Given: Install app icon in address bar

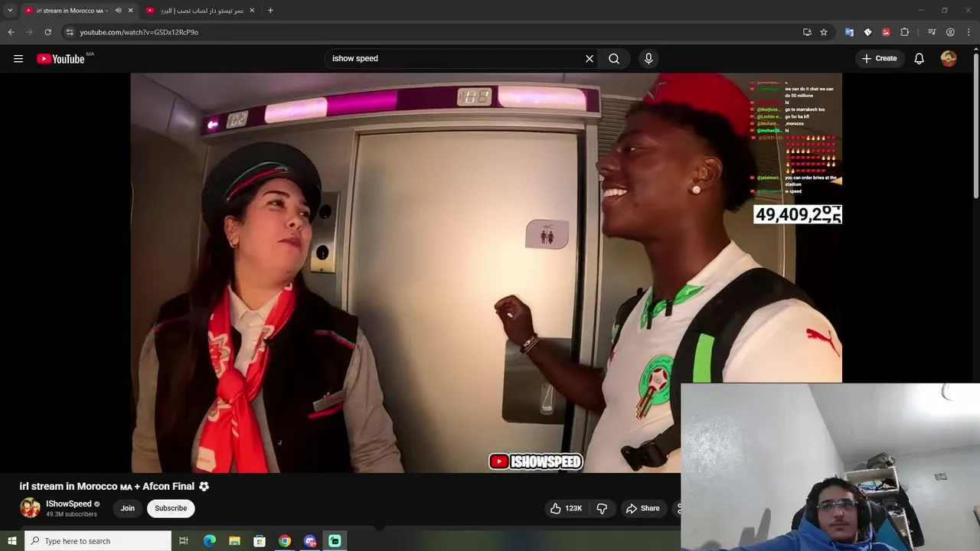Looking at the screenshot, I should pyautogui.click(x=807, y=32).
